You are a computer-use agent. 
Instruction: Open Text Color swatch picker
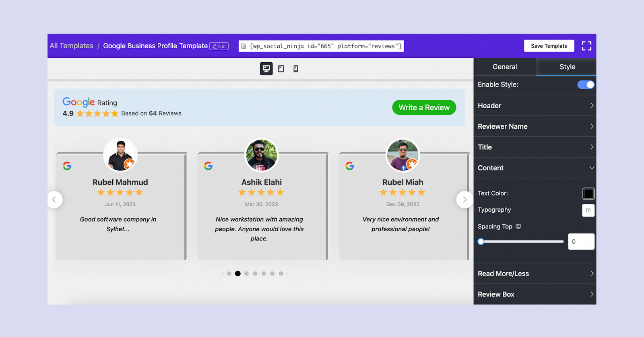(x=588, y=194)
